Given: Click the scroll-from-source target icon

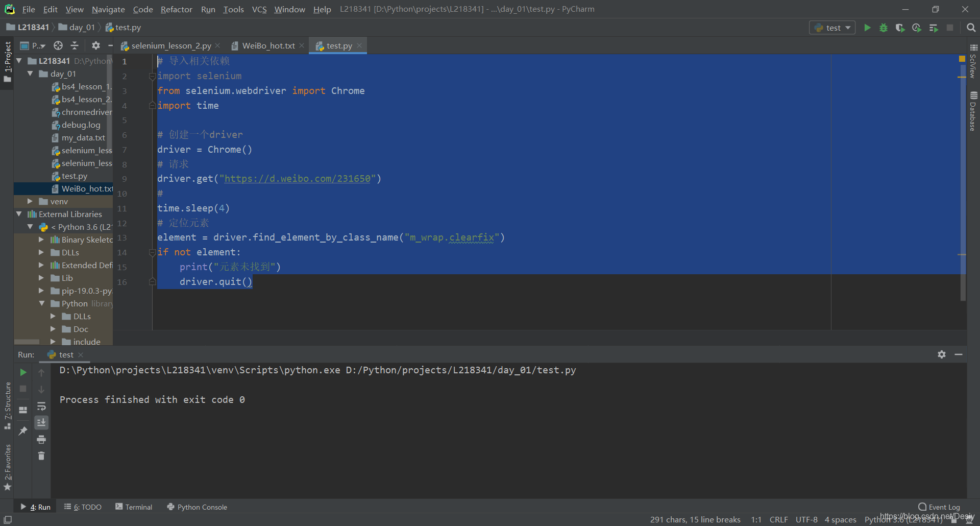Looking at the screenshot, I should pos(58,46).
